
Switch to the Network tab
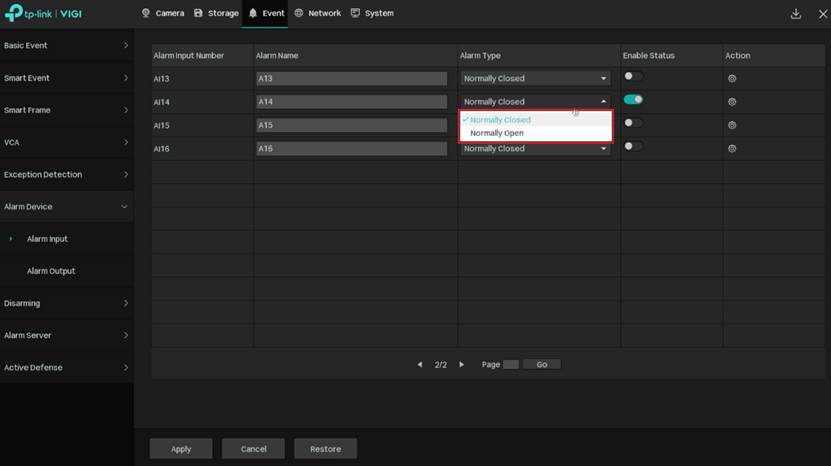pos(317,14)
